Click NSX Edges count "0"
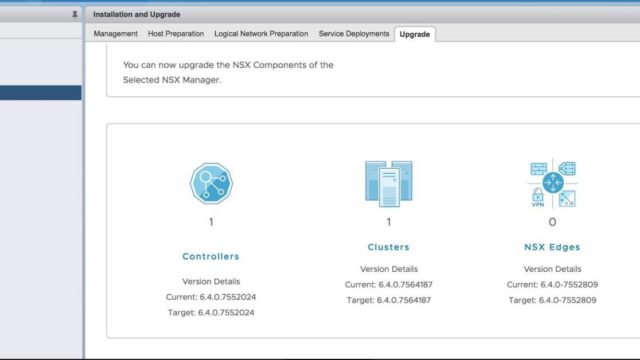 click(x=552, y=222)
